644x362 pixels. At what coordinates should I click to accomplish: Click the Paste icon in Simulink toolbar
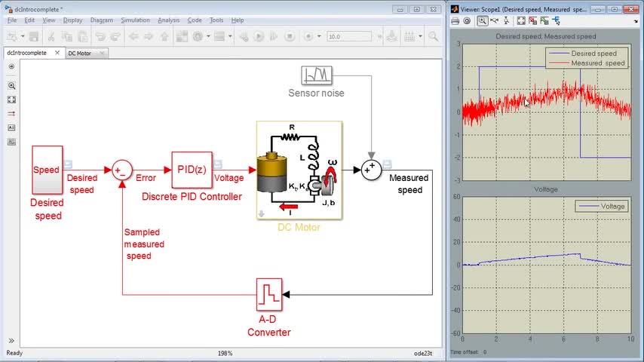coord(82,36)
